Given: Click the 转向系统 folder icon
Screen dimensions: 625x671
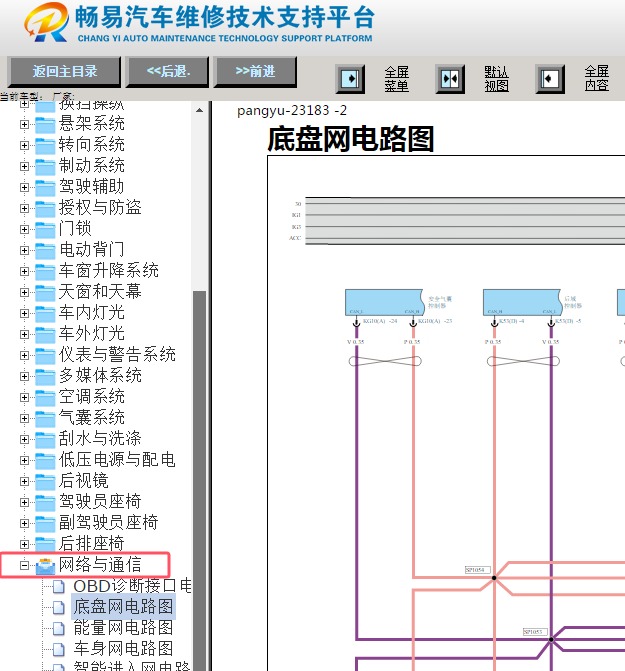Looking at the screenshot, I should (45, 145).
